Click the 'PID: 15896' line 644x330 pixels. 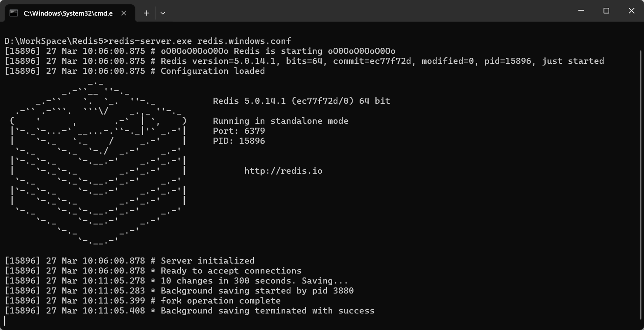[239, 141]
